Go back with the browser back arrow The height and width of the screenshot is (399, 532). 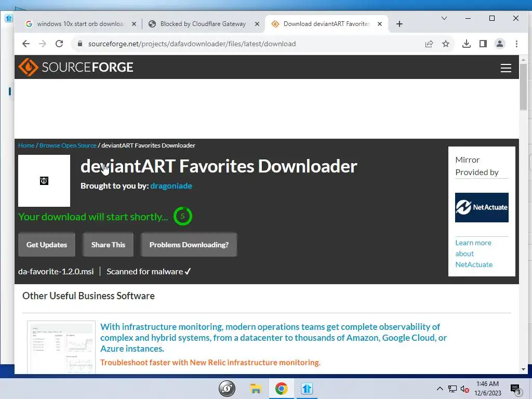coord(26,44)
